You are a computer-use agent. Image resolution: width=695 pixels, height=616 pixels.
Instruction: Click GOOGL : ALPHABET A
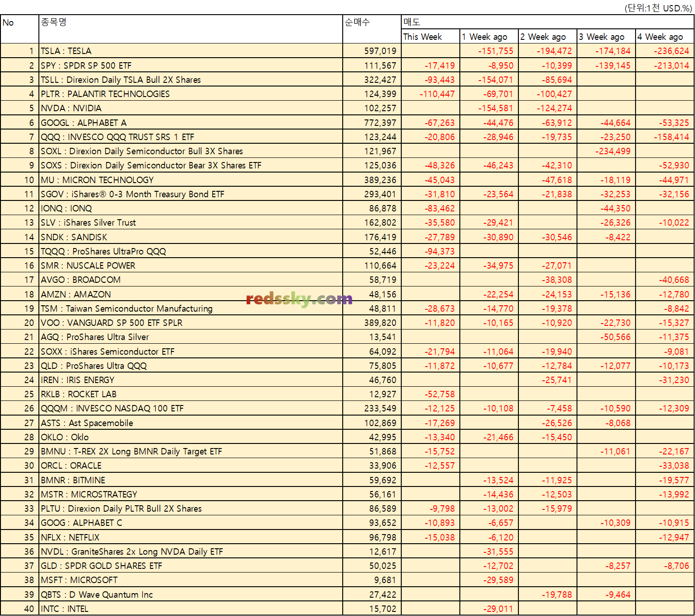[x=84, y=123]
